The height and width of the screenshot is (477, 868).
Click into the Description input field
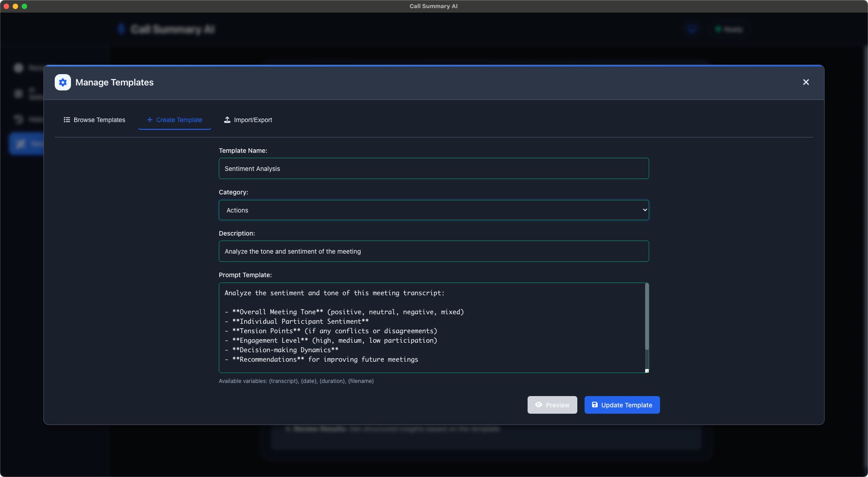(x=434, y=251)
